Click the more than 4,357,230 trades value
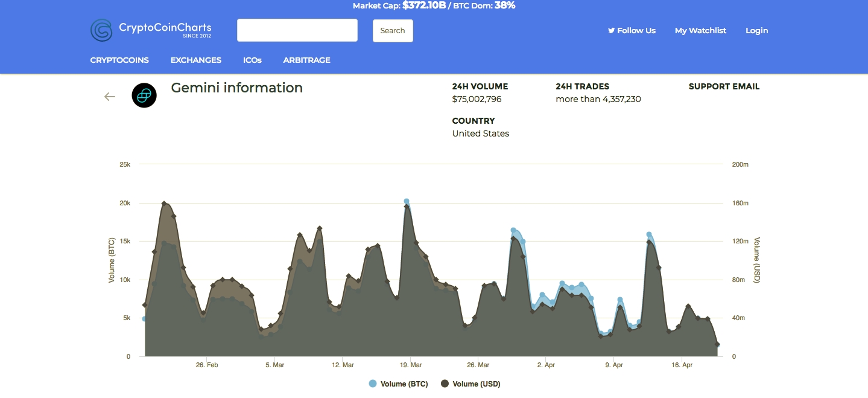This screenshot has height=398, width=868. (x=598, y=99)
